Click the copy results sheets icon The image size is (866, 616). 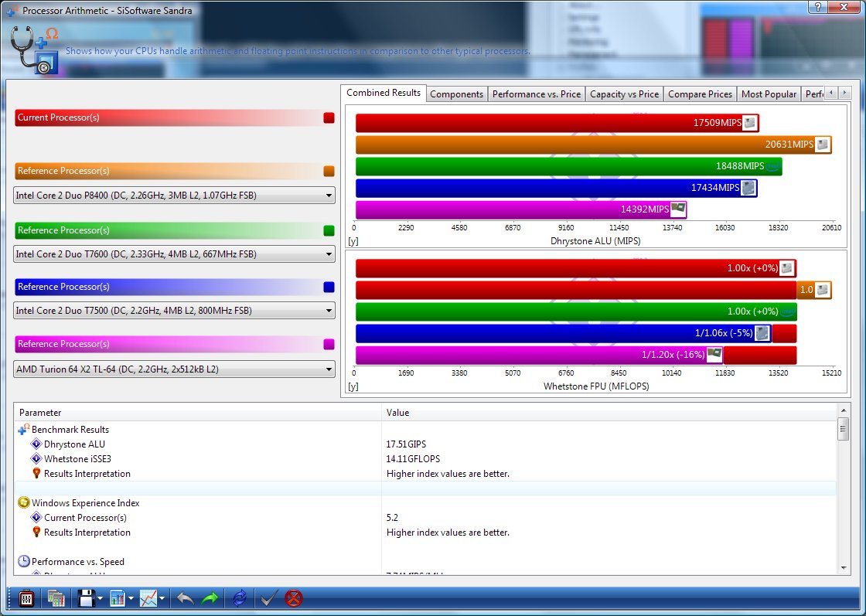(x=56, y=598)
